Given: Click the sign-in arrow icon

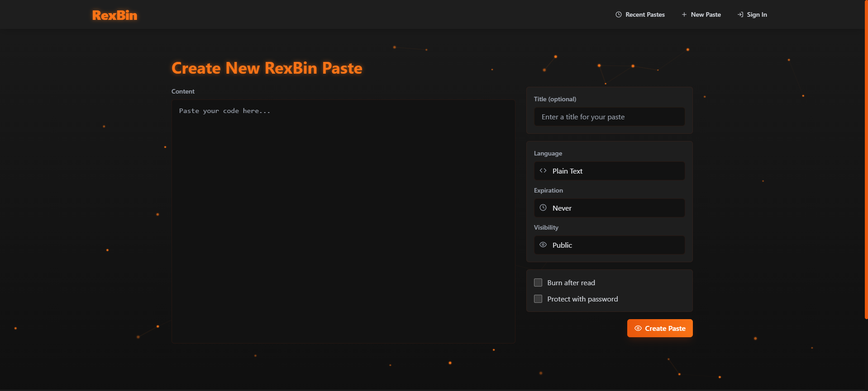Looking at the screenshot, I should click(740, 14).
